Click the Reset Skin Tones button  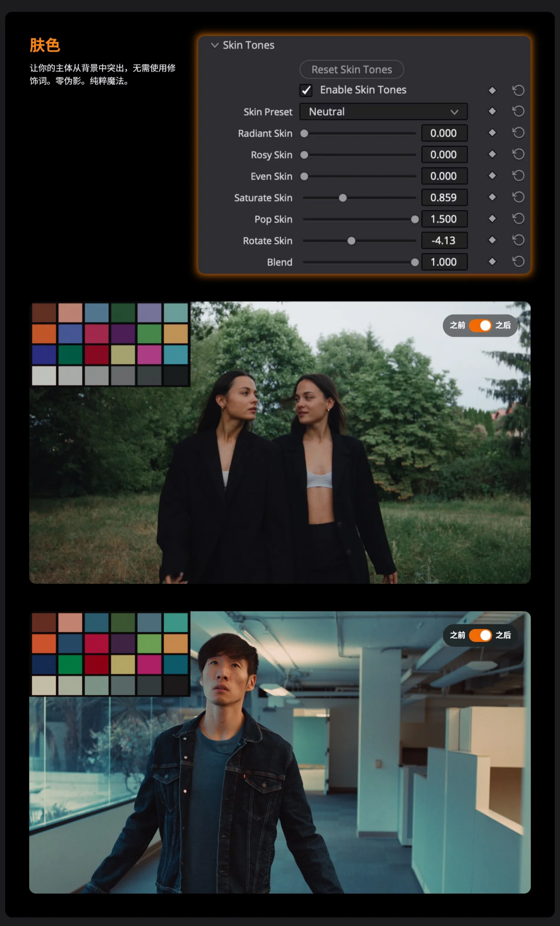point(351,69)
